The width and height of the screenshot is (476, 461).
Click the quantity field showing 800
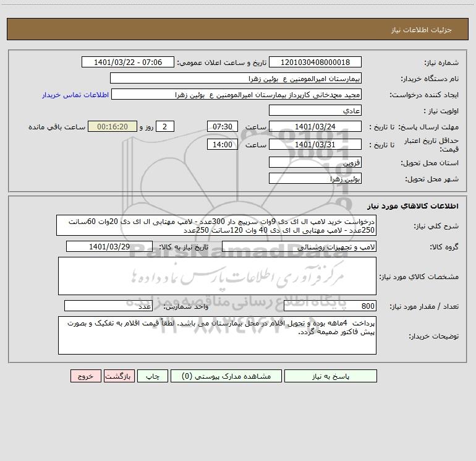click(330, 306)
